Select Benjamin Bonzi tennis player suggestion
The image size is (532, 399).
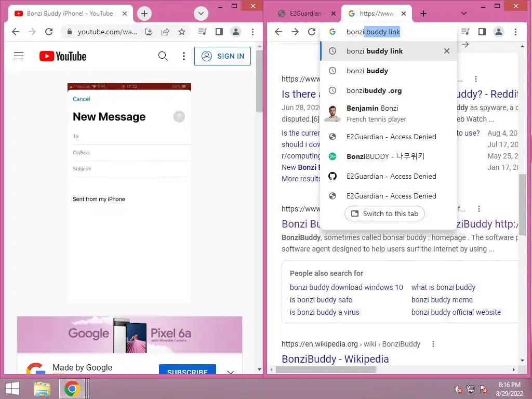389,114
